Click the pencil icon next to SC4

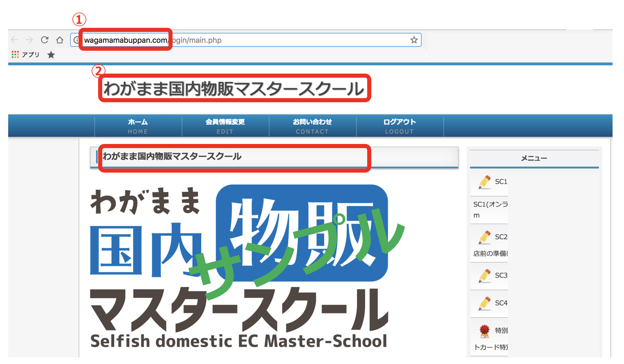point(485,303)
